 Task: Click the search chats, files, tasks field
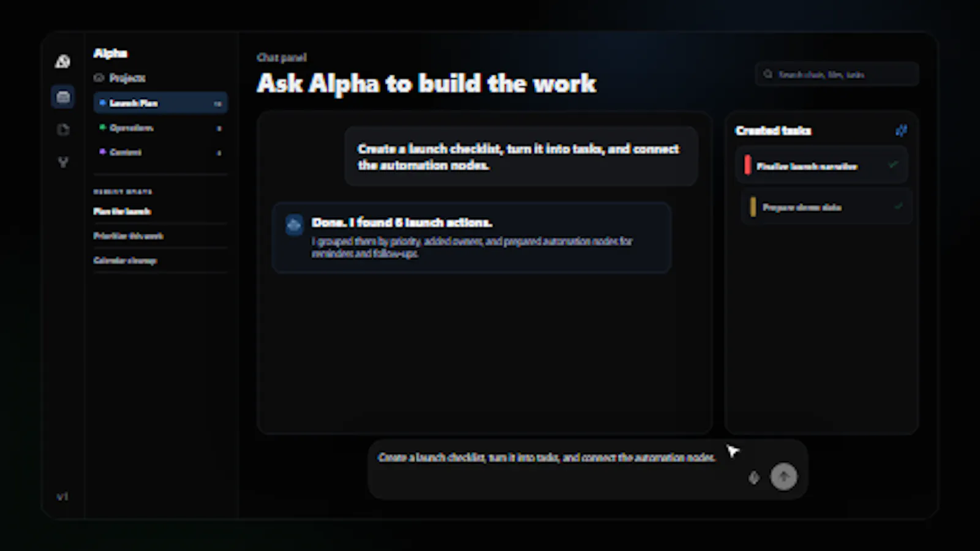pyautogui.click(x=837, y=74)
